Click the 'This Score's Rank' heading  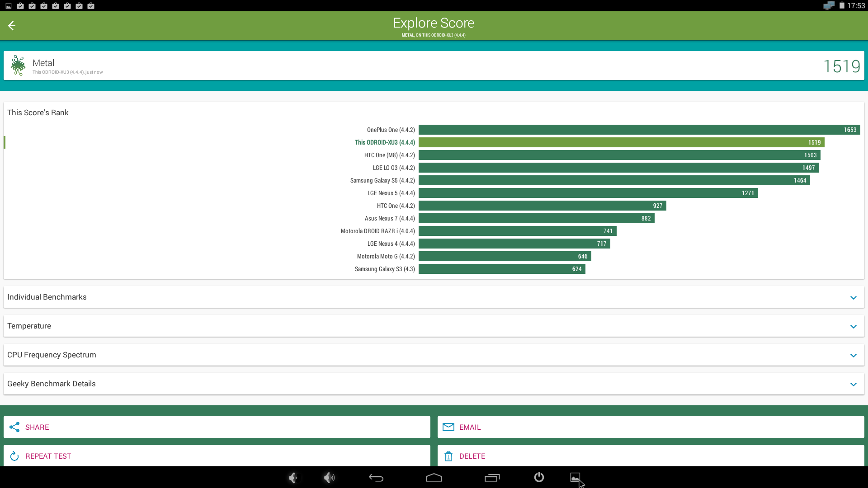click(38, 113)
